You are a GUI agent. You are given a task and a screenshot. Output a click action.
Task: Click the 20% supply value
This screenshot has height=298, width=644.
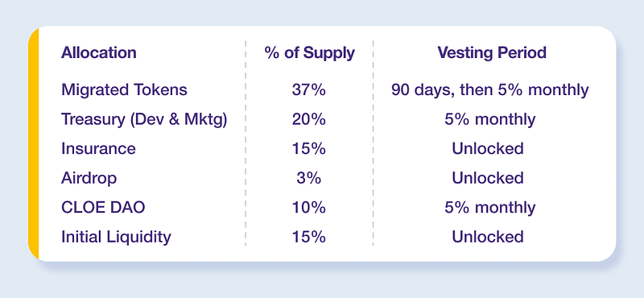tap(309, 119)
